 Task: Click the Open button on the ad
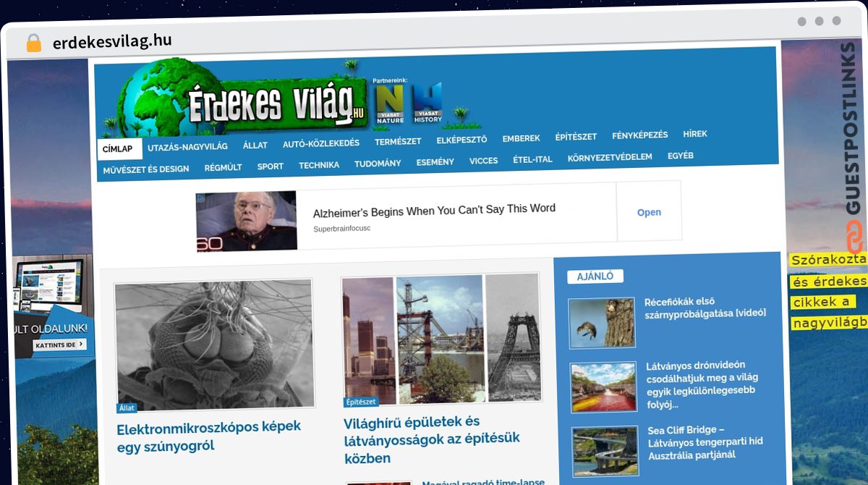pyautogui.click(x=649, y=212)
